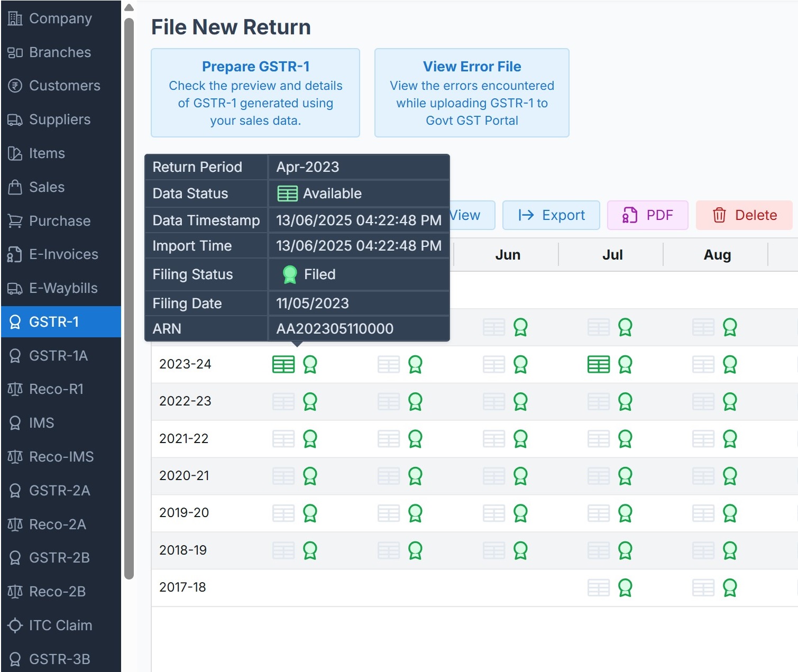
Task: Click the filed ribbon badge for May 2018-19
Action: tap(415, 550)
